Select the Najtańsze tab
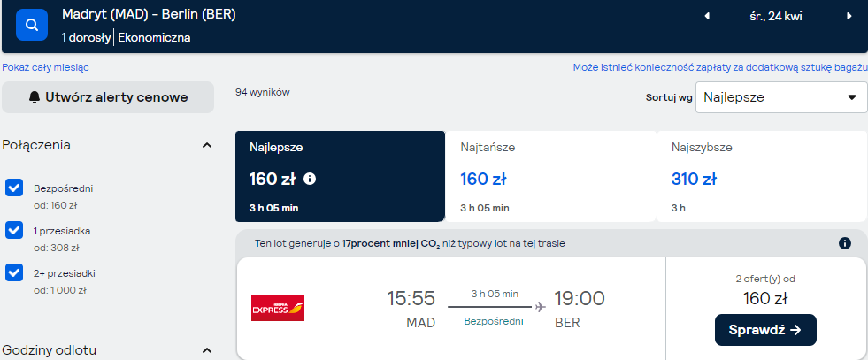 coord(551,176)
